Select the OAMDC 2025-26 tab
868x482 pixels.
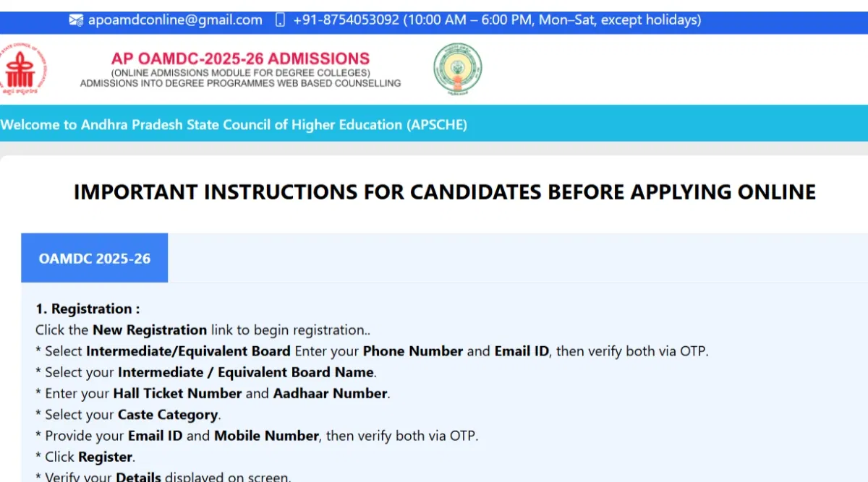(x=95, y=258)
